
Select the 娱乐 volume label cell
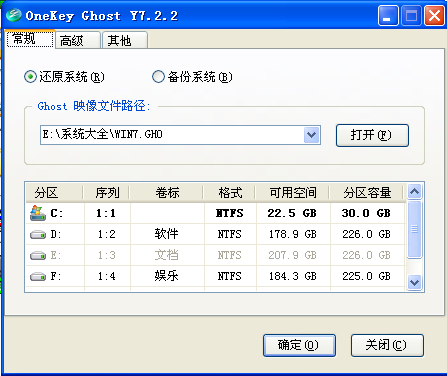pos(167,276)
